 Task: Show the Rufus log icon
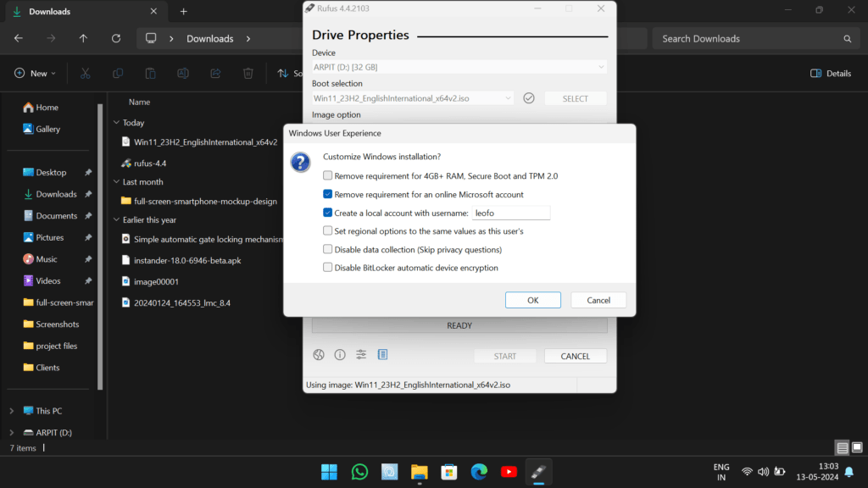[382, 355]
